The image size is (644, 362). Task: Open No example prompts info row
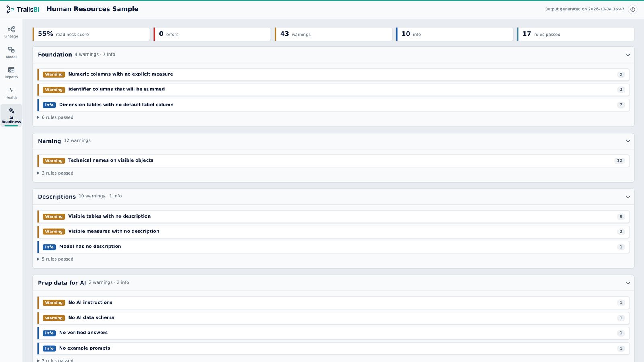pos(333,348)
